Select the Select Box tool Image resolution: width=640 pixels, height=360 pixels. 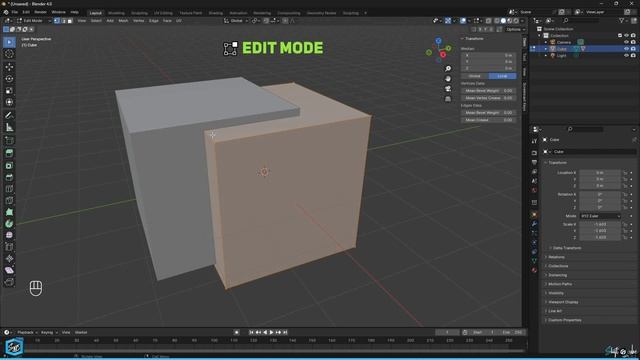click(x=9, y=42)
